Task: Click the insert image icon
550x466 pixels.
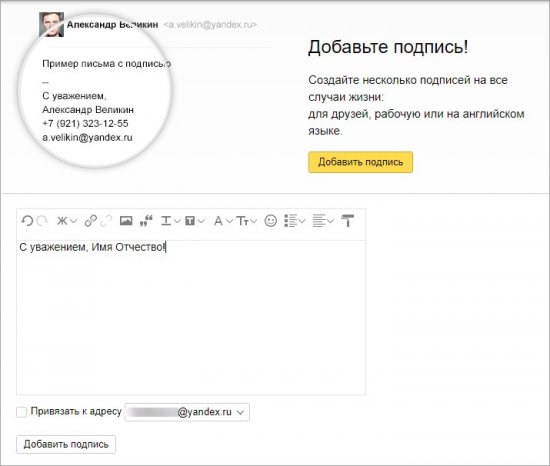Action: tap(126, 221)
